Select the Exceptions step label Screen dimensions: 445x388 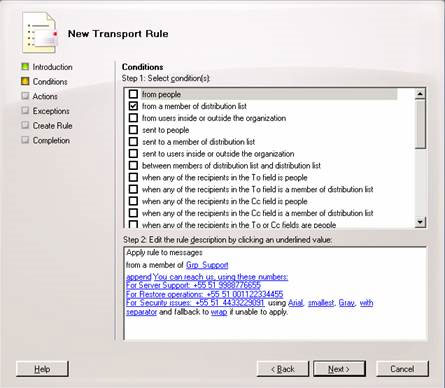[x=51, y=111]
